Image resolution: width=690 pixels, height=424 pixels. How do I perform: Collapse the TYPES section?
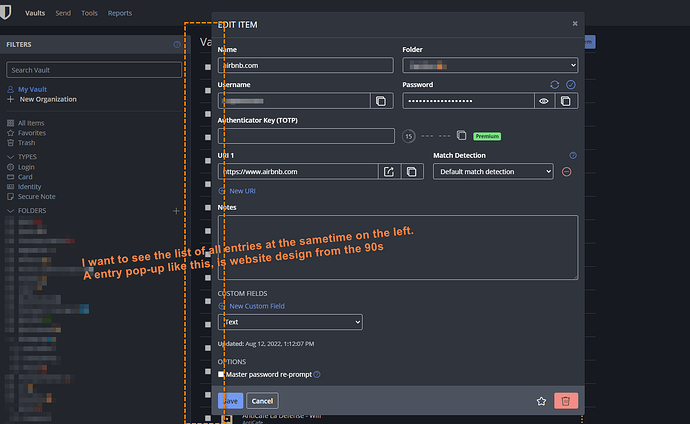coord(11,157)
